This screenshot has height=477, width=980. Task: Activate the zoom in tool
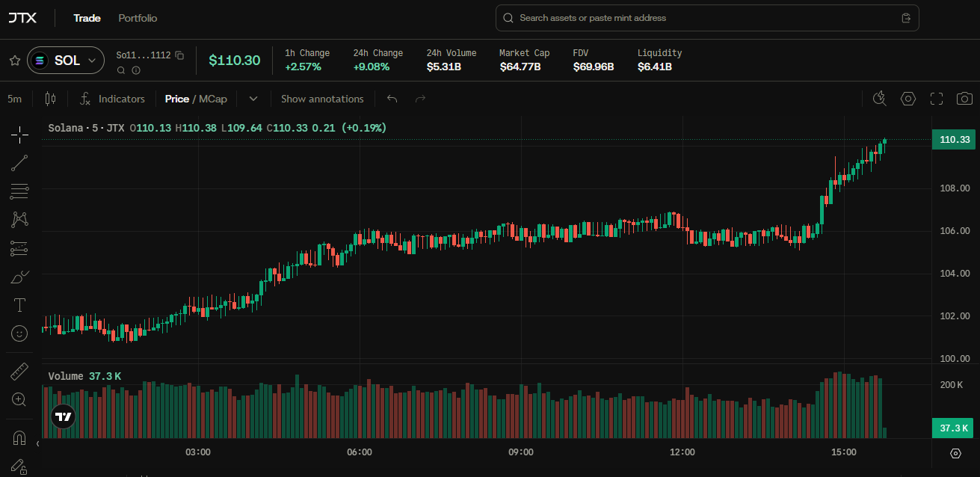[19, 400]
